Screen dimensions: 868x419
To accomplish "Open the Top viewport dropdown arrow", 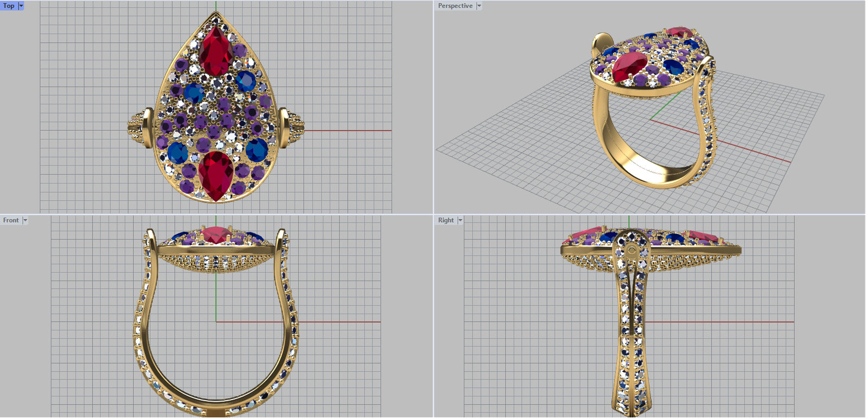I will tap(21, 6).
